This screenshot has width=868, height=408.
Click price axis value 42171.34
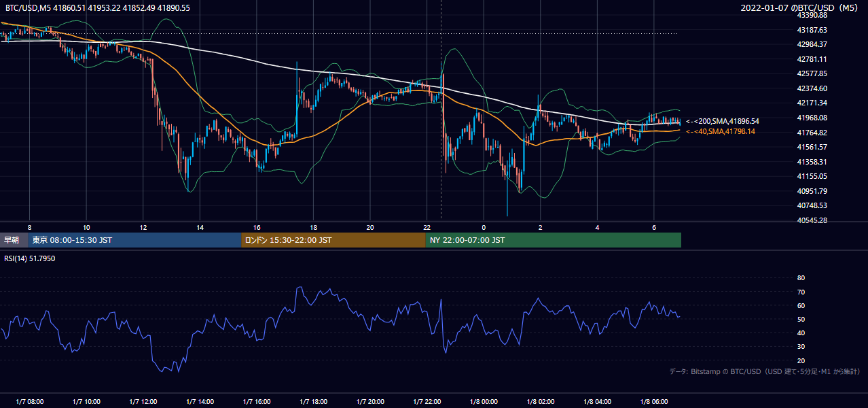coord(812,103)
